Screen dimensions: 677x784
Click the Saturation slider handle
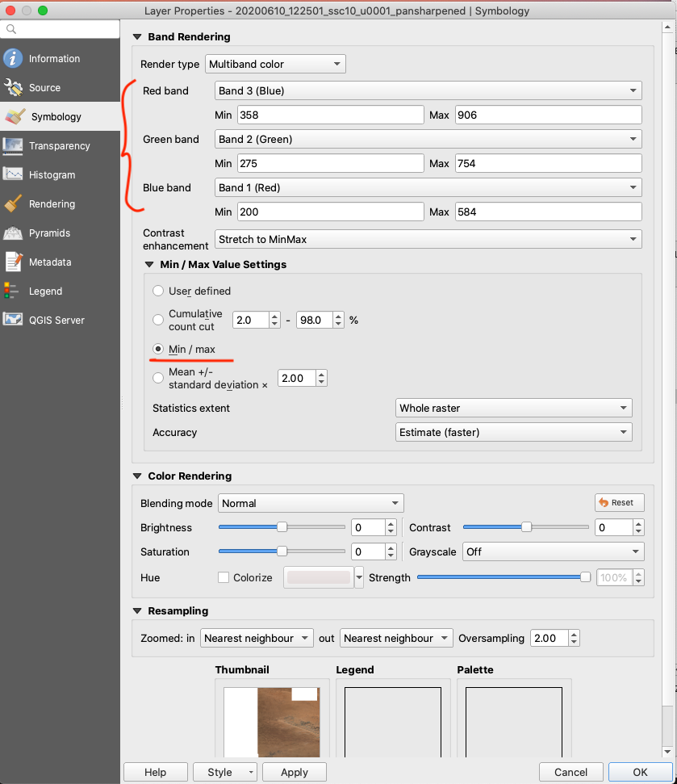click(282, 551)
